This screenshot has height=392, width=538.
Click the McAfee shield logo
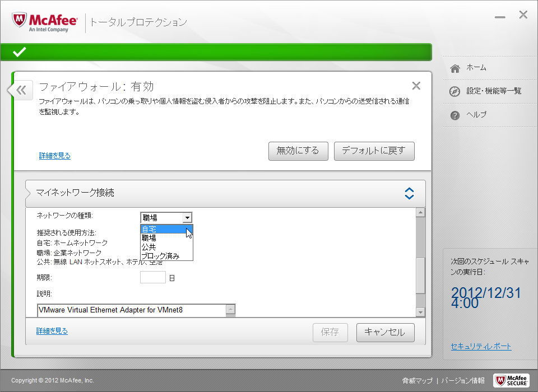tap(20, 21)
